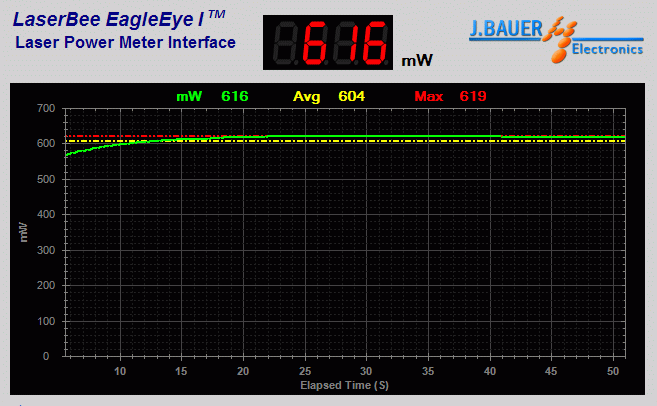Click the Elapsed Time (S) axis title
Screen dimensions: 657x406
pos(344,385)
